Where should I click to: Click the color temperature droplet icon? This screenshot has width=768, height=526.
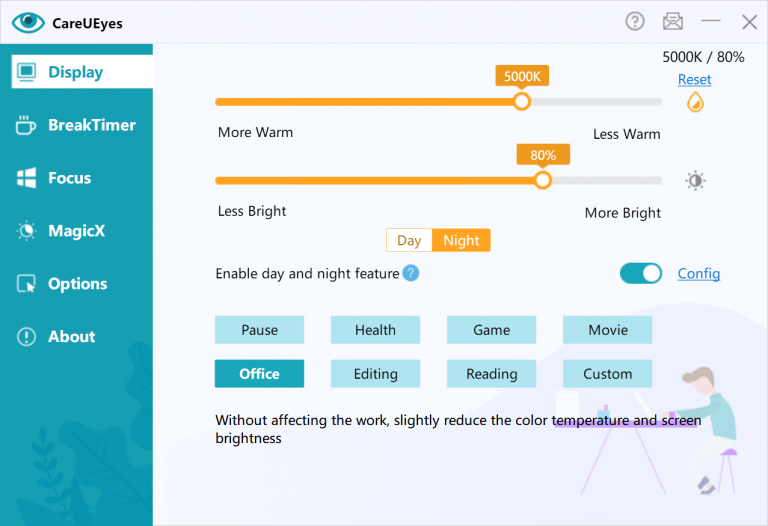coord(695,102)
